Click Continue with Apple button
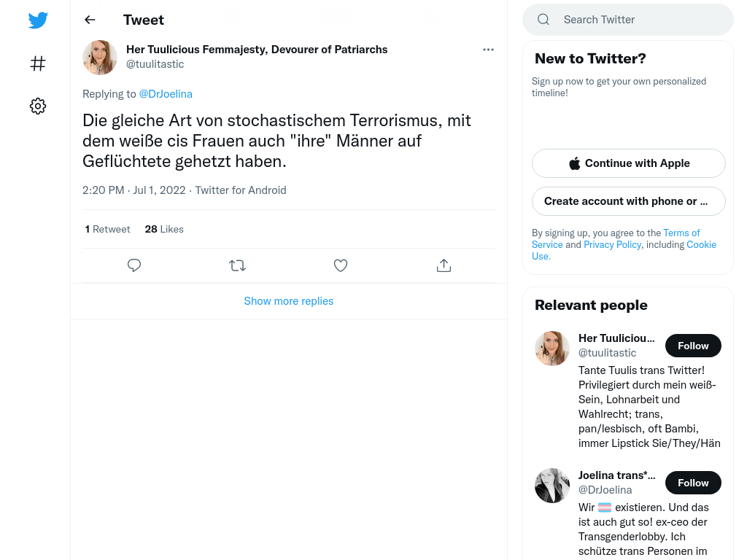Screen dimensions: 747x560 tap(628, 163)
